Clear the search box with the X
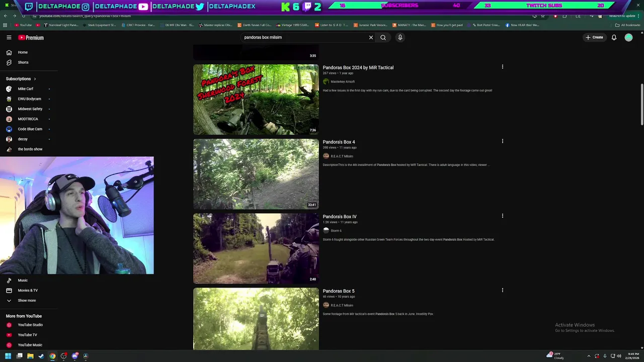The height and width of the screenshot is (362, 644). click(371, 37)
